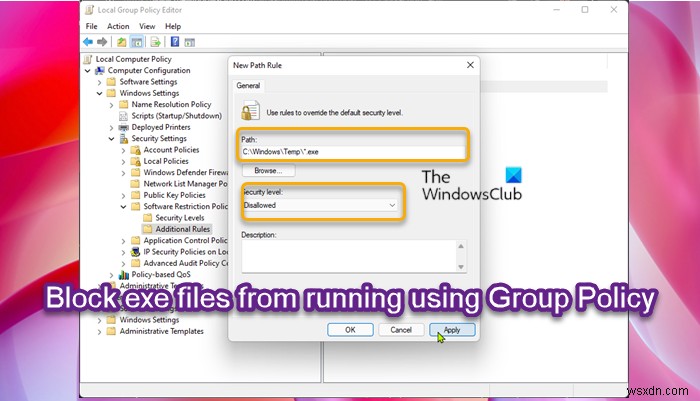700x401 pixels.
Task: Click the Policy-based QoS chart icon
Action: pos(124,275)
